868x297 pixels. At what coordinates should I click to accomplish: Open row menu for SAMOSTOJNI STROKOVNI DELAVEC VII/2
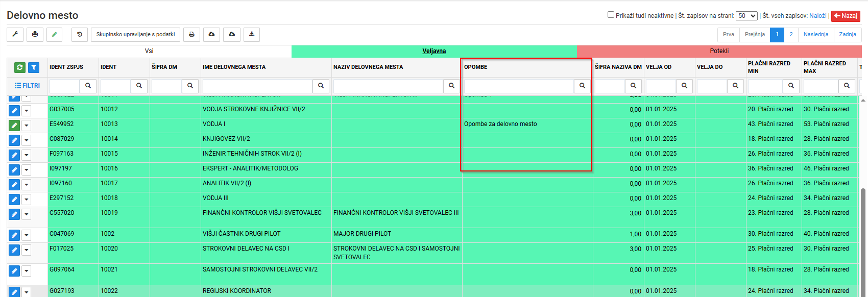point(27,271)
